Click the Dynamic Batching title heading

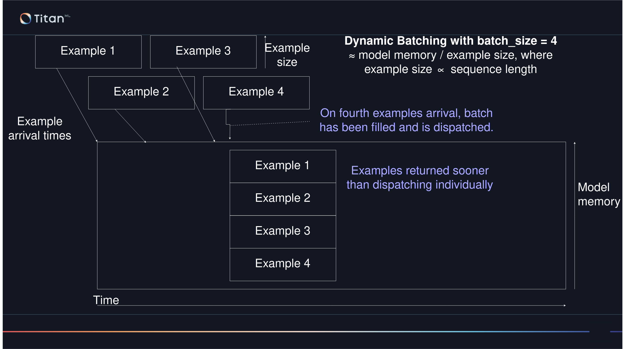[x=450, y=41]
